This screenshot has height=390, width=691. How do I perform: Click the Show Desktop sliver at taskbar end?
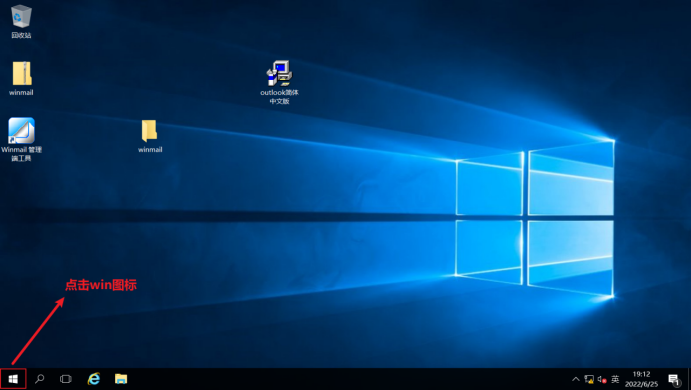(689, 379)
